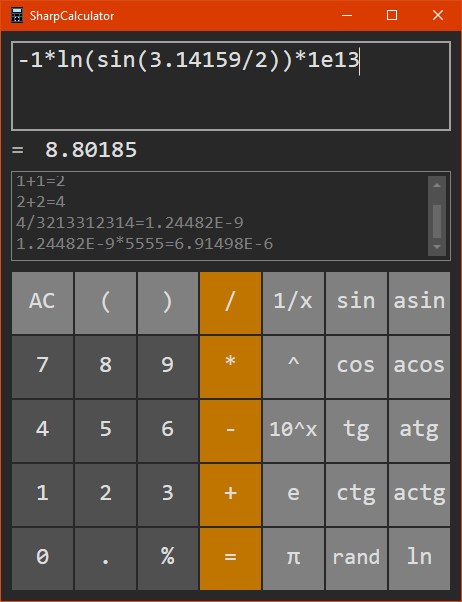Select the actg arccotangent key
This screenshot has height=602, width=462.
click(x=419, y=495)
